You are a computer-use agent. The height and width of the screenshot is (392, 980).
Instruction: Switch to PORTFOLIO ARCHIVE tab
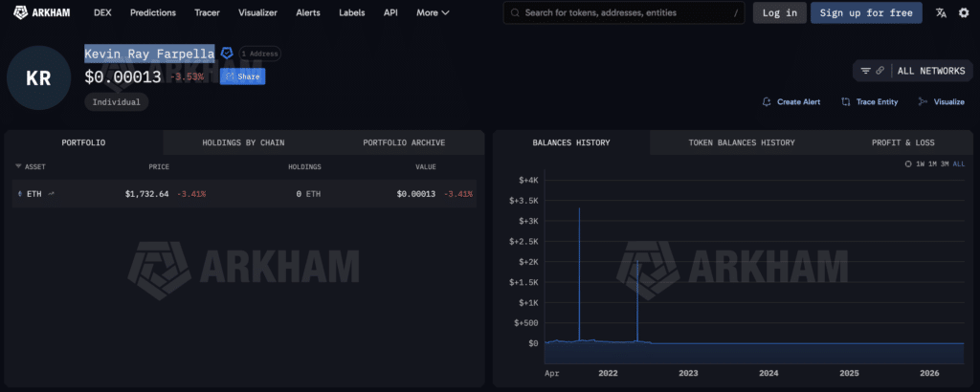[404, 142]
